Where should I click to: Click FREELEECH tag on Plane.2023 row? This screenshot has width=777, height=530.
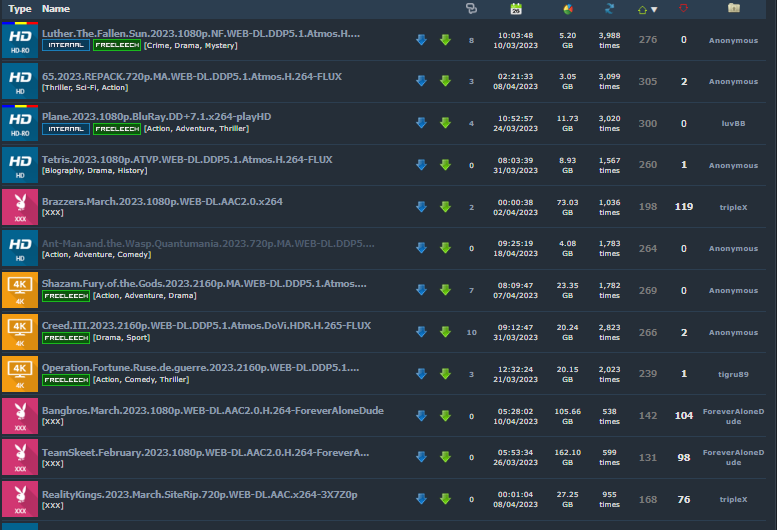pos(117,129)
